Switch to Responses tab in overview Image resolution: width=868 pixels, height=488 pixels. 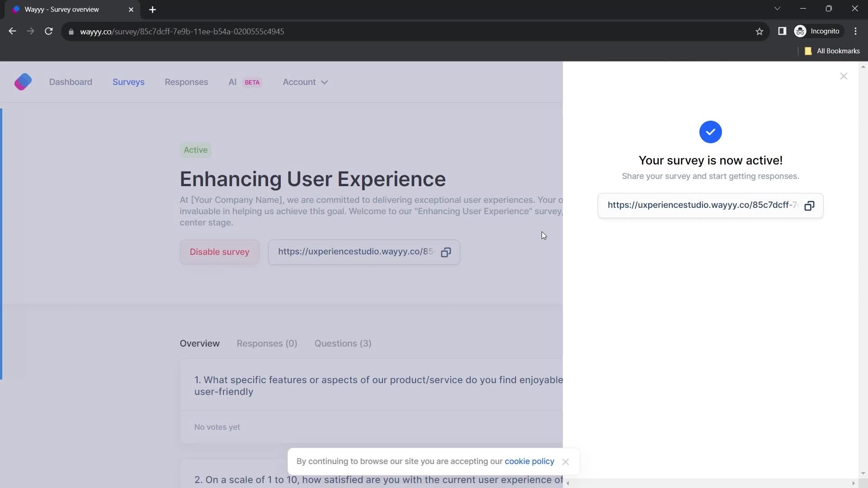click(x=266, y=343)
